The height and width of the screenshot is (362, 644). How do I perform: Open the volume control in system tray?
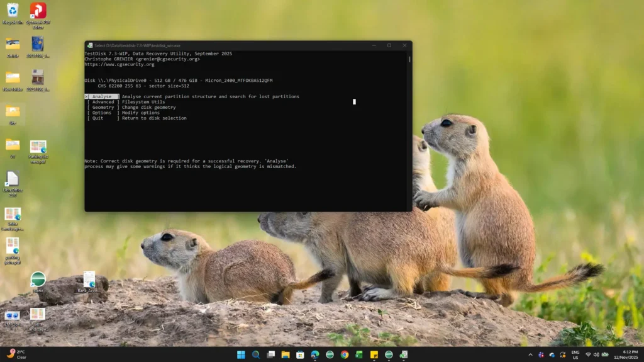pos(597,354)
